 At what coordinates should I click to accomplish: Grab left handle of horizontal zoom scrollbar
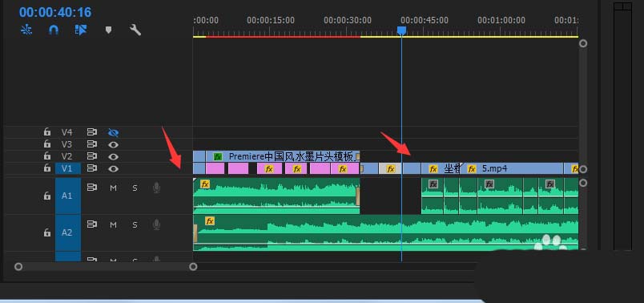click(x=18, y=266)
